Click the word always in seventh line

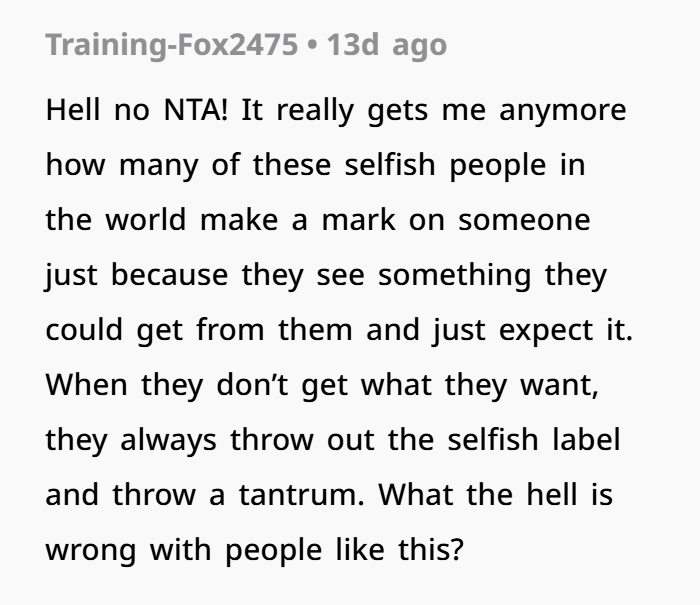pyautogui.click(x=168, y=441)
